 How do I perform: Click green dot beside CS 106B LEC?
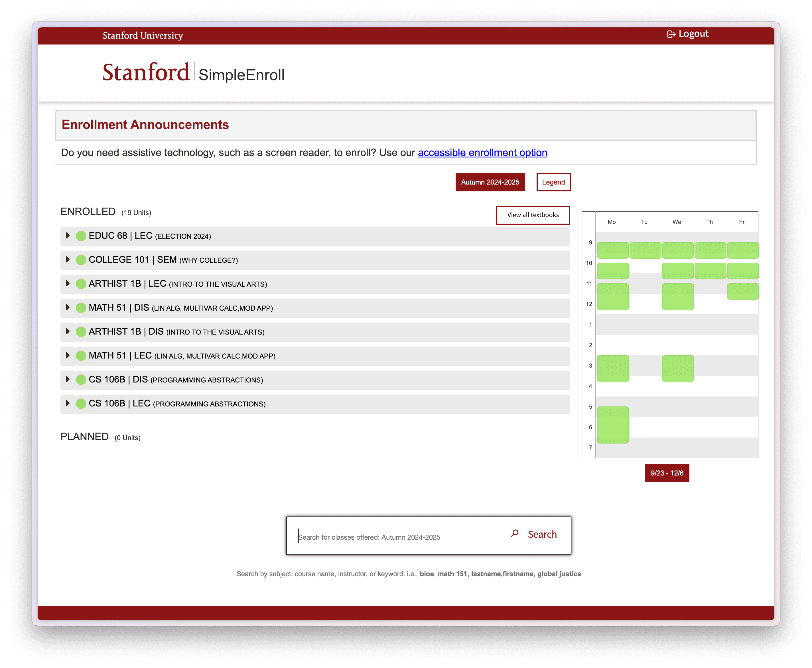click(x=81, y=404)
